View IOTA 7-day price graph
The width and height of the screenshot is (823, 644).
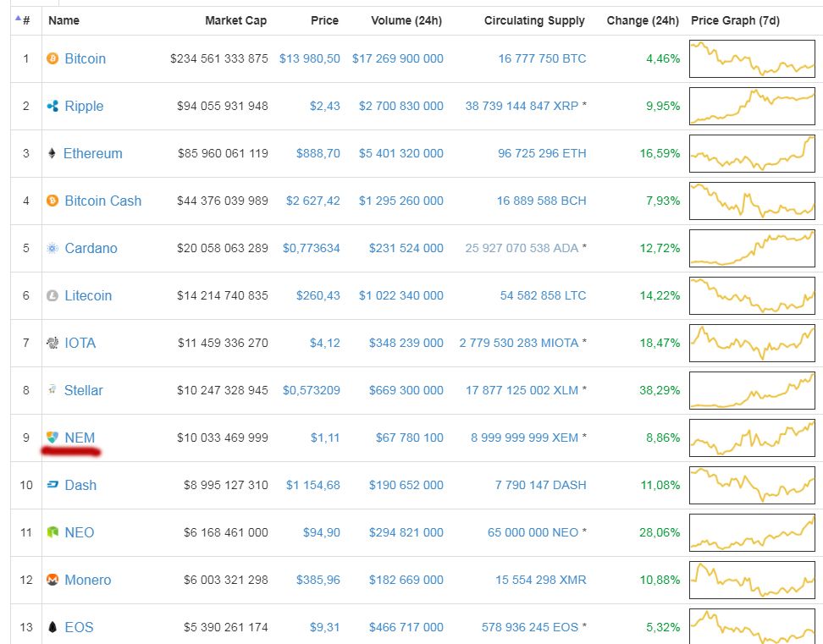(x=752, y=343)
